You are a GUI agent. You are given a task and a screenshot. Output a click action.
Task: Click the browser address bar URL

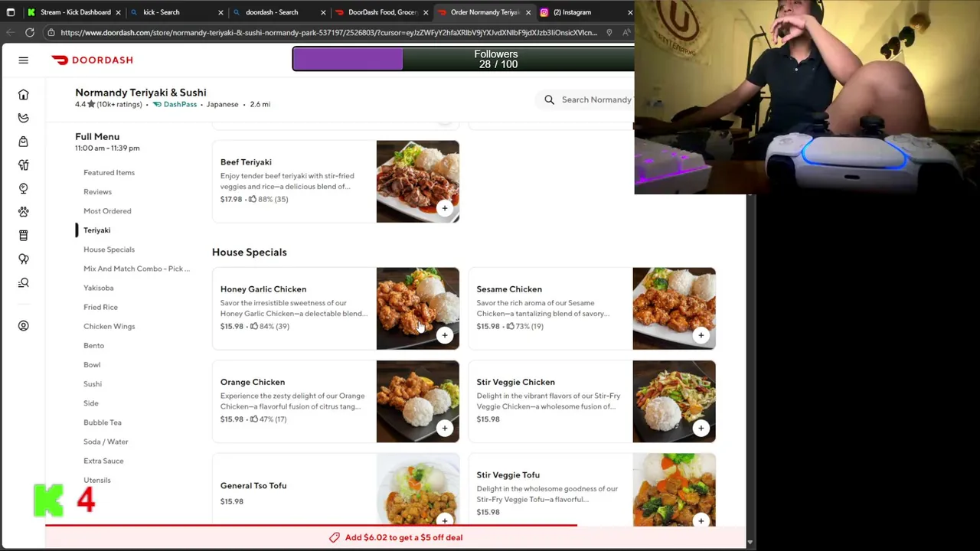(x=328, y=32)
